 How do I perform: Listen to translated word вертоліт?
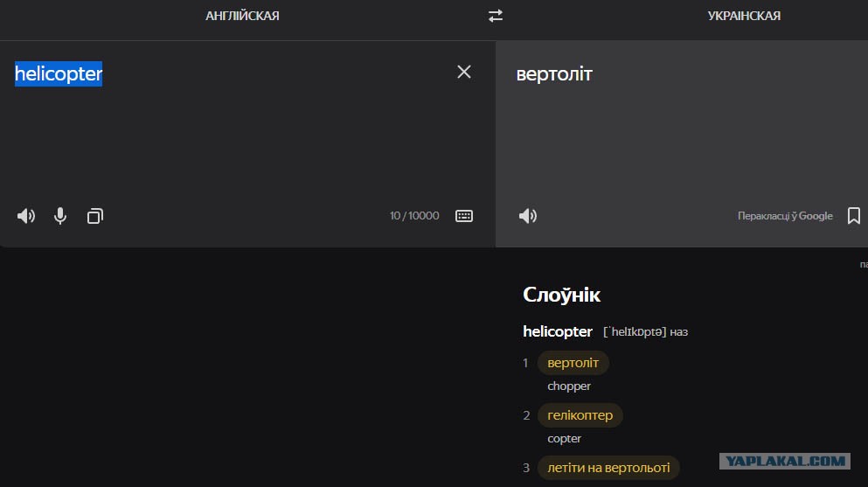tap(528, 216)
